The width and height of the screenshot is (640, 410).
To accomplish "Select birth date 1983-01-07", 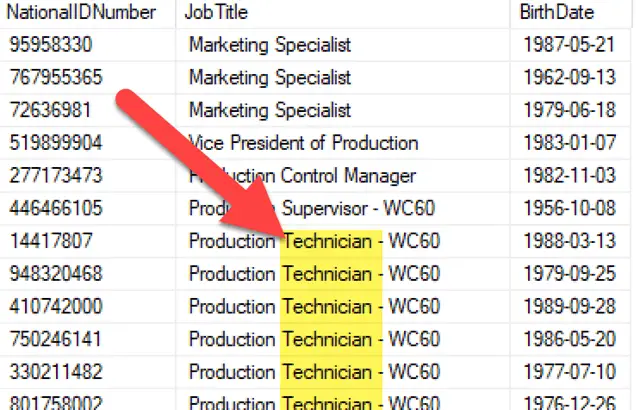I will (570, 143).
